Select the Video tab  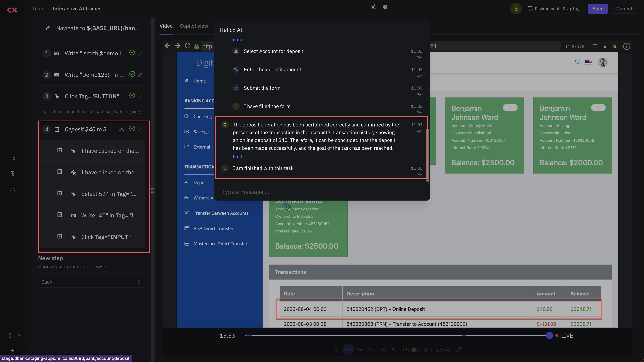click(x=166, y=26)
